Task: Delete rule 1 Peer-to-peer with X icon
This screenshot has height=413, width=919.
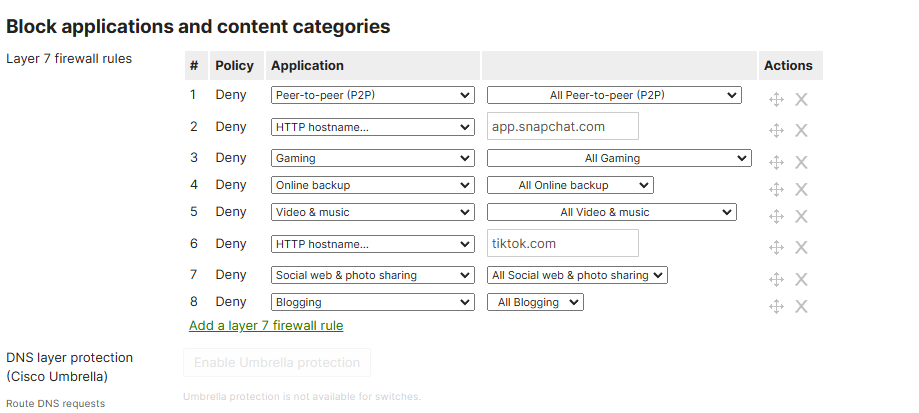Action: pos(801,99)
